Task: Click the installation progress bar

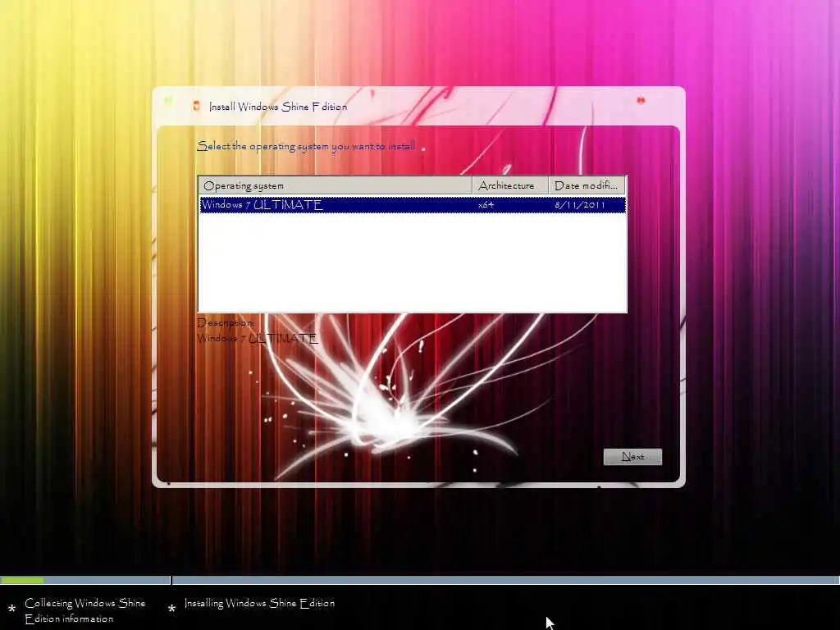Action: [420, 580]
